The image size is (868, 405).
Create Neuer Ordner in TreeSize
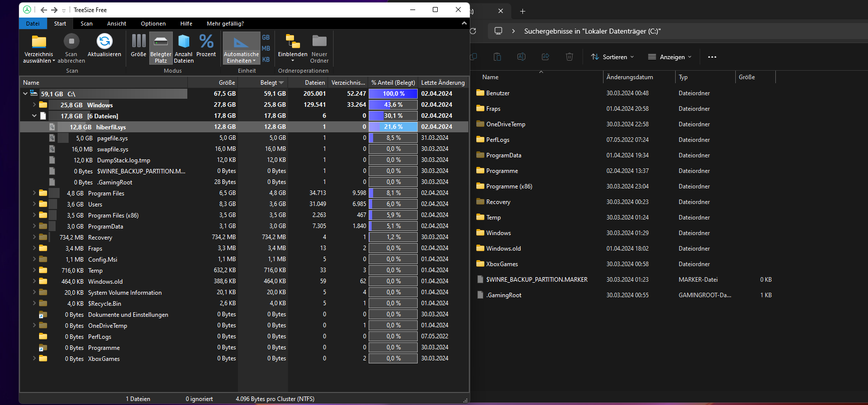click(x=319, y=48)
